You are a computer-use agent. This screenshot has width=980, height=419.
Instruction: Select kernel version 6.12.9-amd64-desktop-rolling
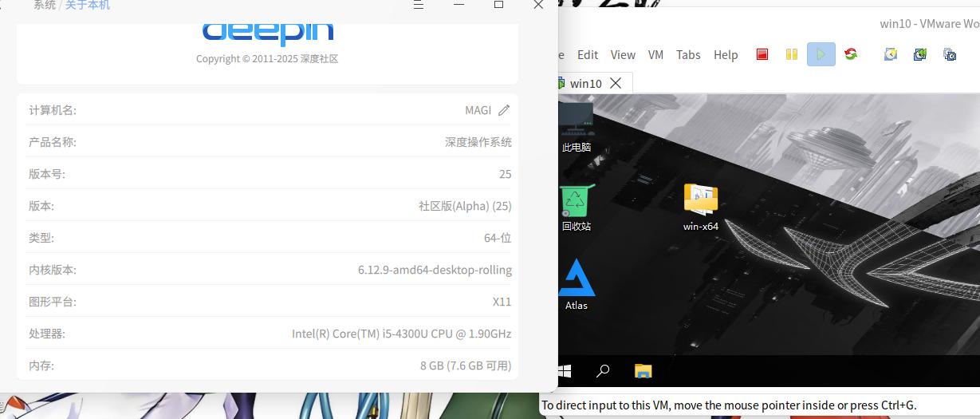(x=435, y=270)
